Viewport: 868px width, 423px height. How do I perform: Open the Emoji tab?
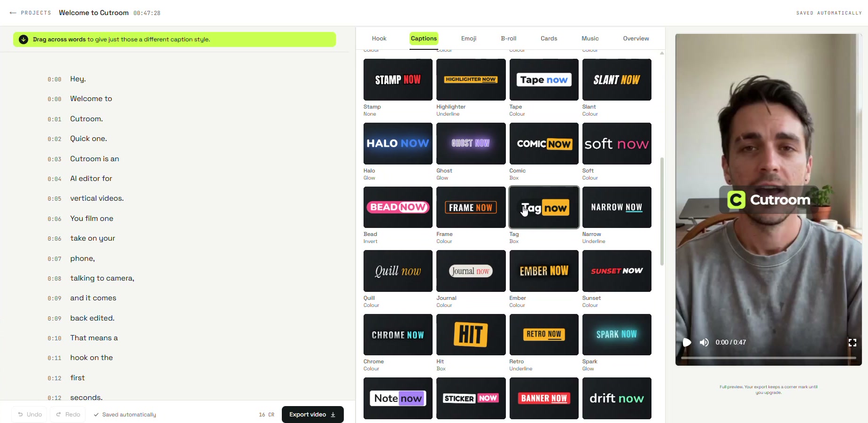click(469, 39)
